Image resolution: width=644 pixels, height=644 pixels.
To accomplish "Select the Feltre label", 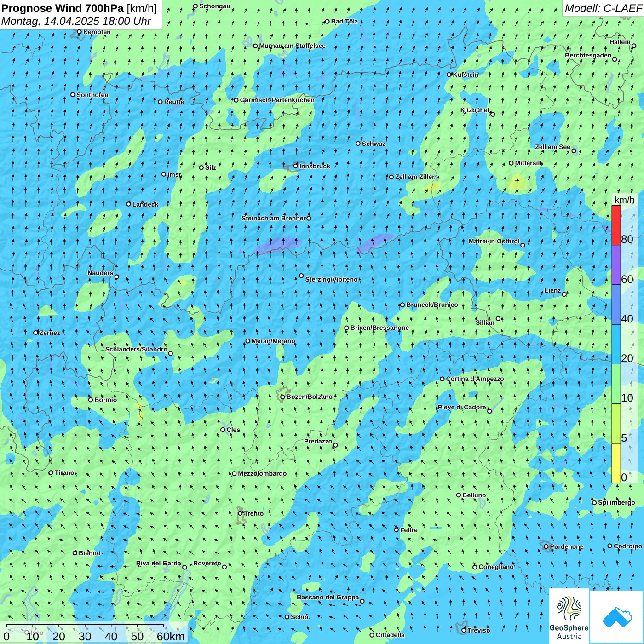I will coord(409,530).
